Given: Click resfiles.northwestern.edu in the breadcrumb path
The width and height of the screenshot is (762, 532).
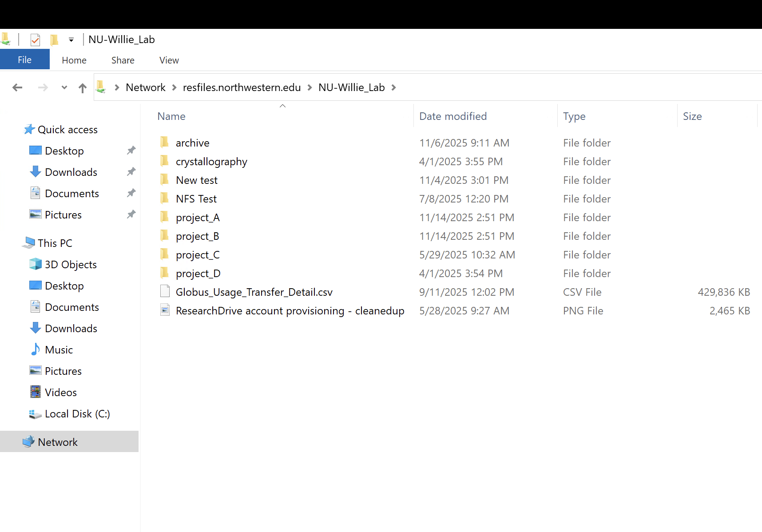Looking at the screenshot, I should click(242, 87).
